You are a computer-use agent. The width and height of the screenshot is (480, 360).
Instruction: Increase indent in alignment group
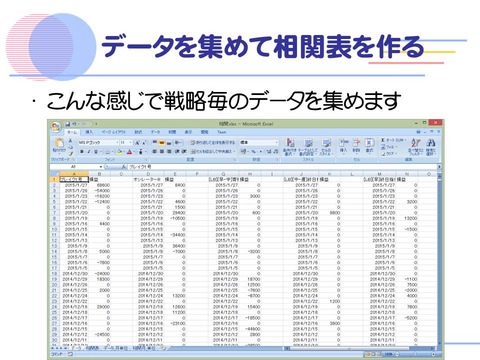[x=184, y=152]
